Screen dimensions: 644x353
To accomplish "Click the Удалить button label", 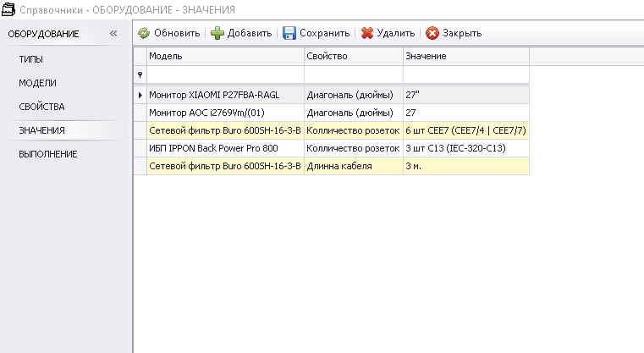I will pos(396,33).
